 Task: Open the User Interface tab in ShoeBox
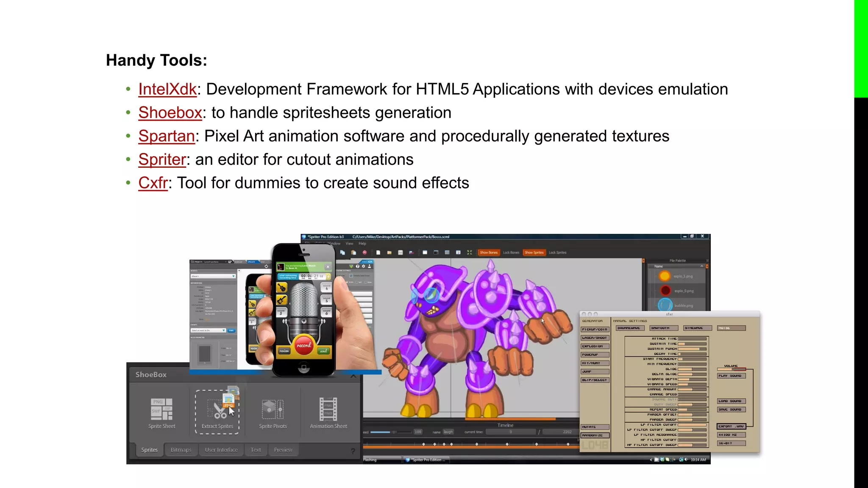pos(221,450)
